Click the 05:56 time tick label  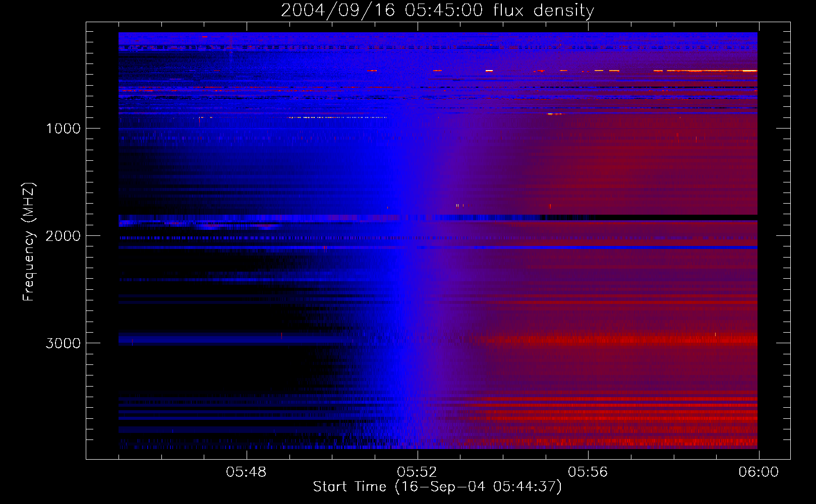pyautogui.click(x=588, y=472)
